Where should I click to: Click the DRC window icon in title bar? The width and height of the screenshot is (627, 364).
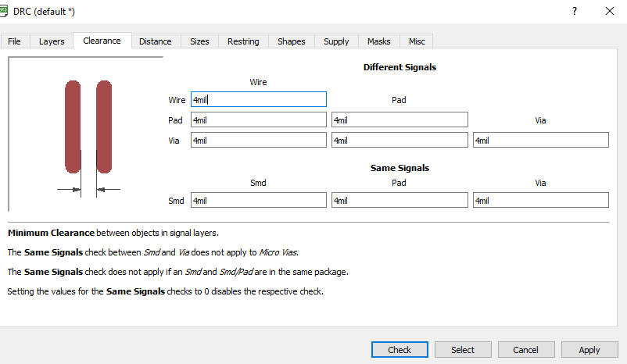click(5, 11)
